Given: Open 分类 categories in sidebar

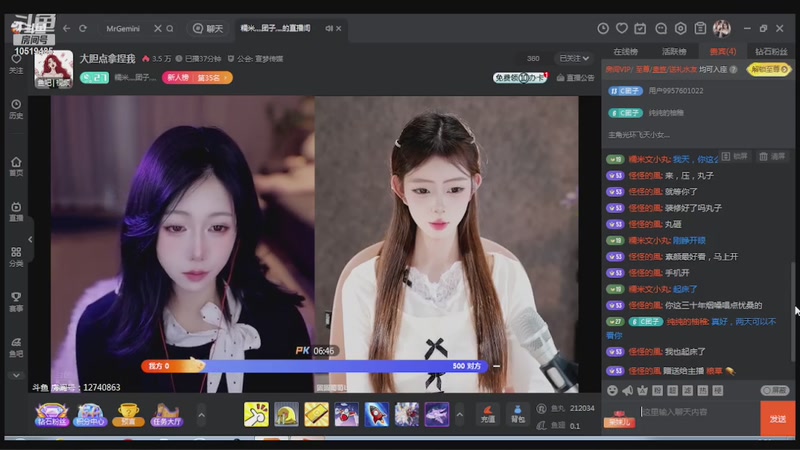Looking at the screenshot, I should 16,257.
